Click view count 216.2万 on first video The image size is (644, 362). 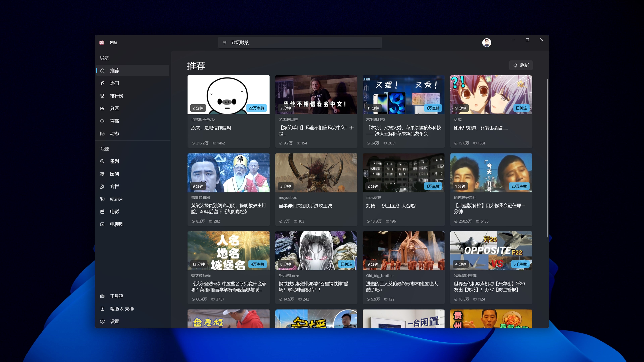click(x=200, y=143)
